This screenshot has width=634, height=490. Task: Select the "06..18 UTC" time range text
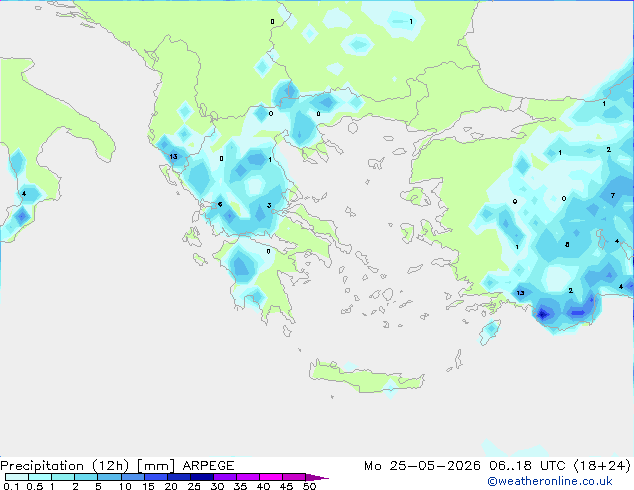(526, 466)
